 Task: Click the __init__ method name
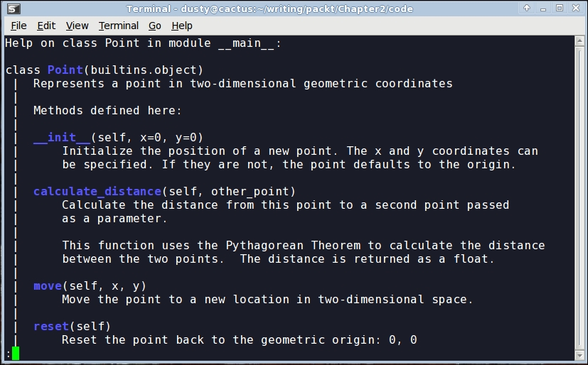(x=62, y=138)
